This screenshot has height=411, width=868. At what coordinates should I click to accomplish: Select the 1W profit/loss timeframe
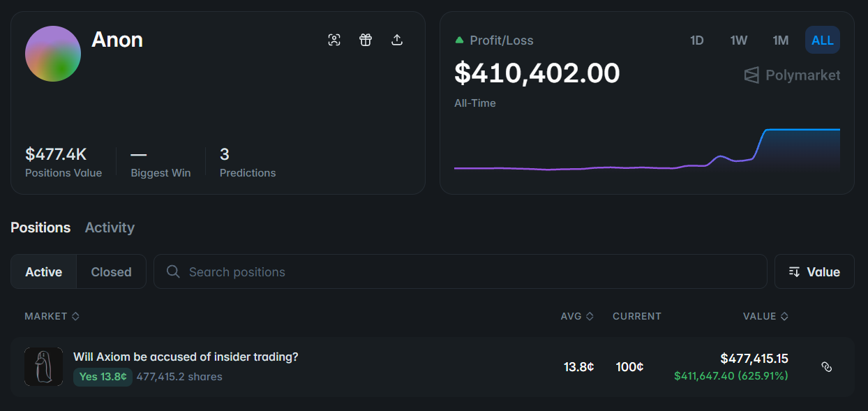tap(738, 40)
